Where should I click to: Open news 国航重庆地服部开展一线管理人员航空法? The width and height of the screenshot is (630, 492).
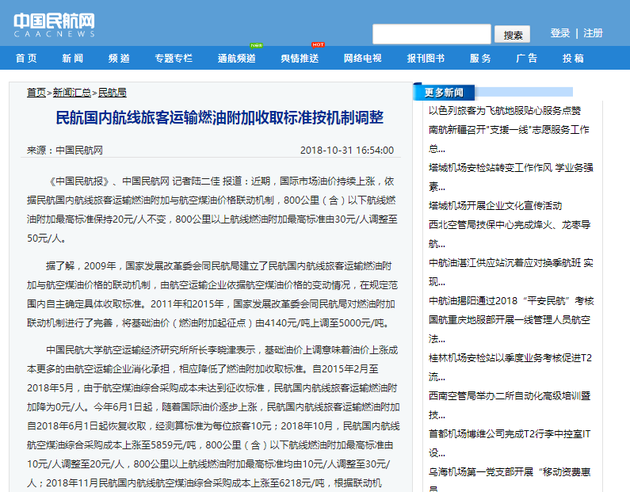coord(509,329)
